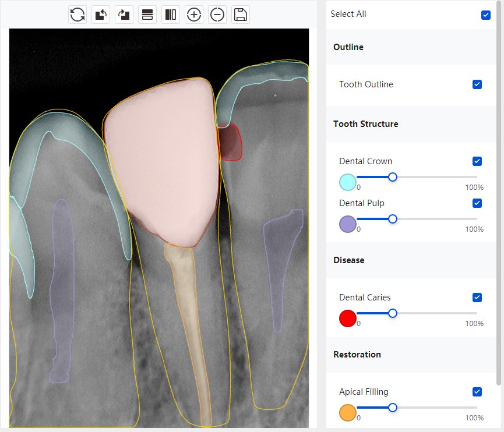Click the vertical flip icon

(x=147, y=15)
